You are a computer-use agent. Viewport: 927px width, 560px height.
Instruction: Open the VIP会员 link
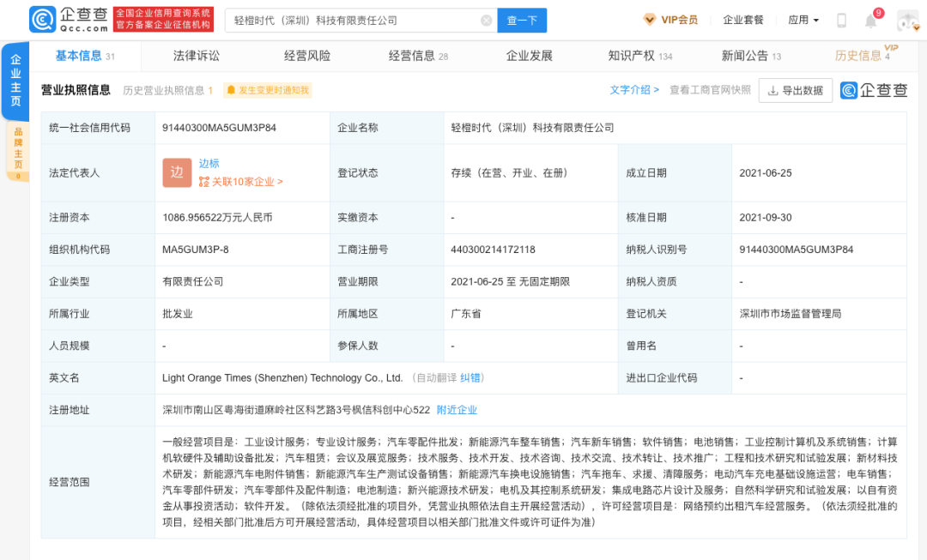coord(679,20)
